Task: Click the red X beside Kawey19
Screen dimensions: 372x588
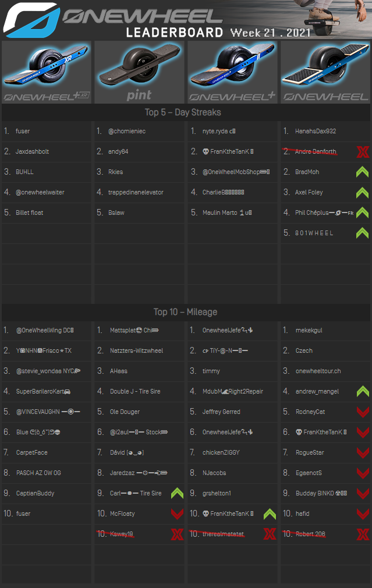Action: [177, 534]
